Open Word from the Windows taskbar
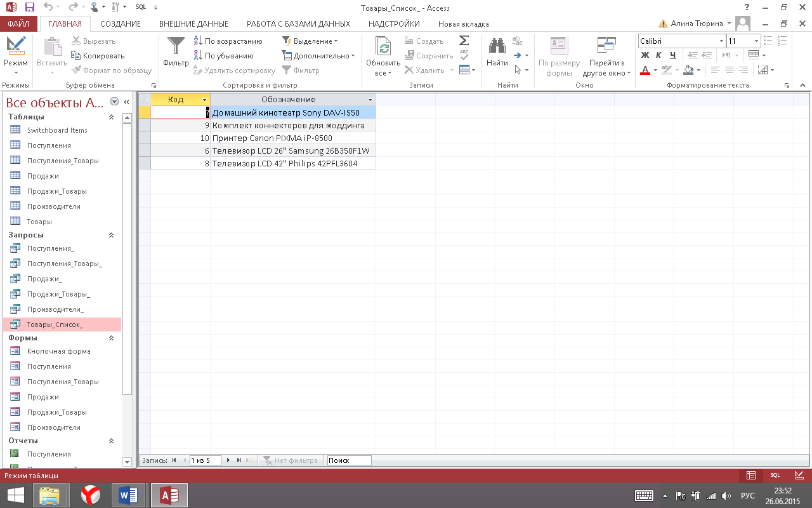812x508 pixels. [129, 495]
